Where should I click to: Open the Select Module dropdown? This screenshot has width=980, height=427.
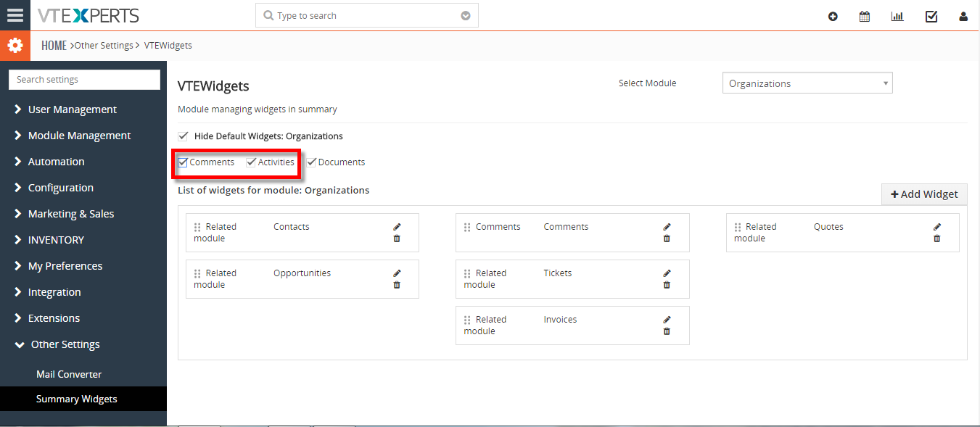pyautogui.click(x=807, y=83)
